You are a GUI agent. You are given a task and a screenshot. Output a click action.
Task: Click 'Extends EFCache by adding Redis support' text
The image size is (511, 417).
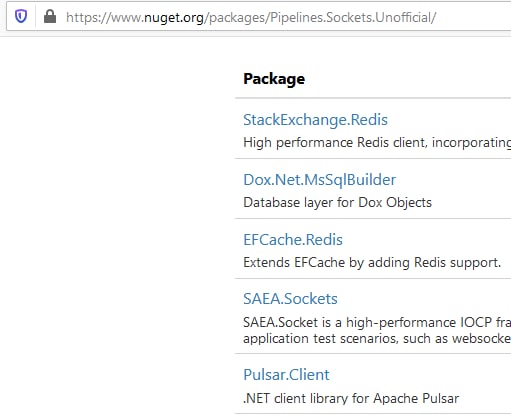click(372, 262)
